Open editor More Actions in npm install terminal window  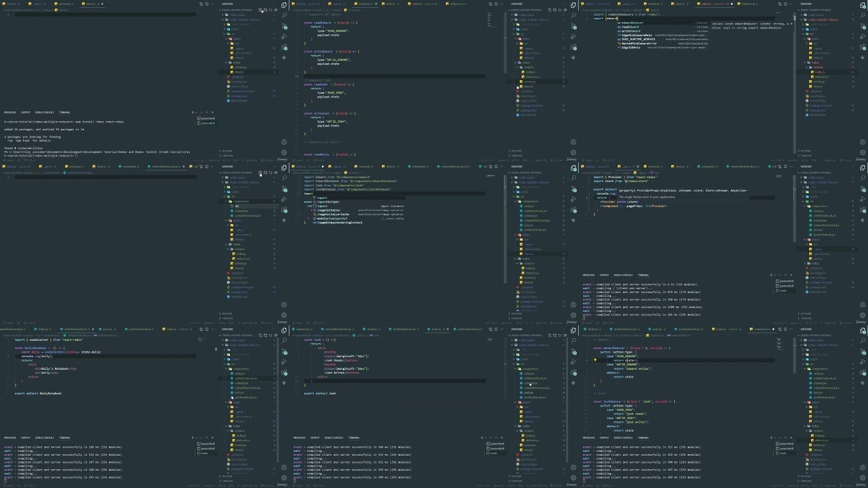[212, 4]
